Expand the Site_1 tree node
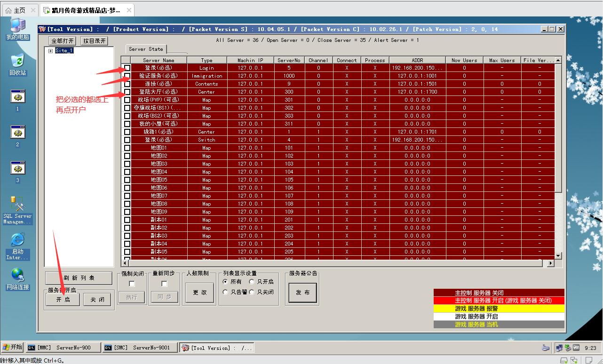Image resolution: width=603 pixels, height=364 pixels. tap(50, 51)
